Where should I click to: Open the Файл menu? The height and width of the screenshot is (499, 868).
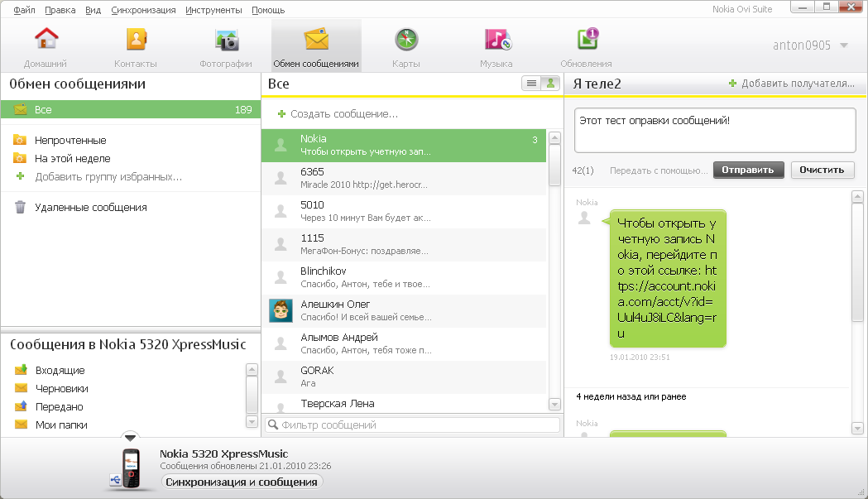tap(24, 10)
